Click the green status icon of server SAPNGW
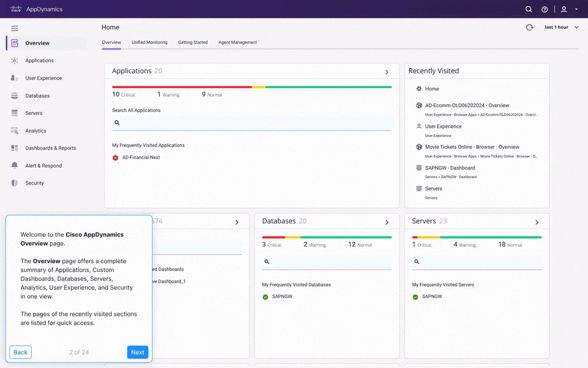 point(416,297)
